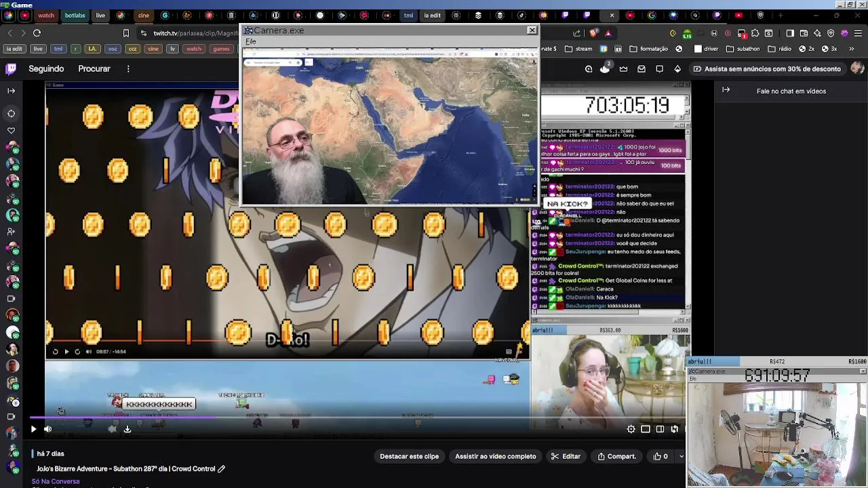Open the Brave shields lion icon
This screenshot has height=488, width=868.
594,33
